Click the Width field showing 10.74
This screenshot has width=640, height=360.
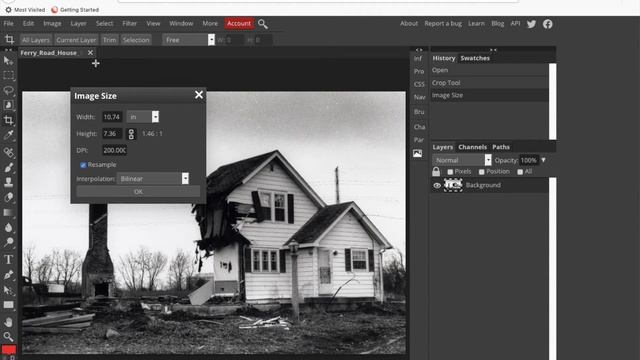112,117
